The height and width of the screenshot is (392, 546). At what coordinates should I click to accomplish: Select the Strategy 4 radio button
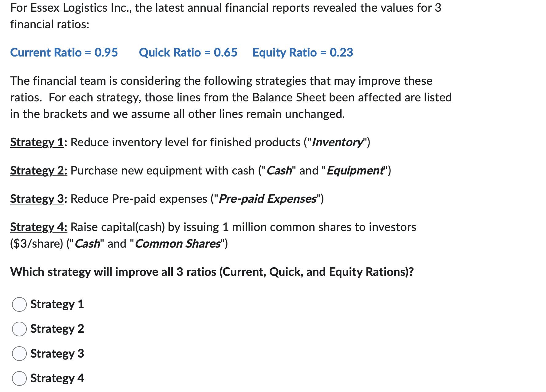[19, 378]
